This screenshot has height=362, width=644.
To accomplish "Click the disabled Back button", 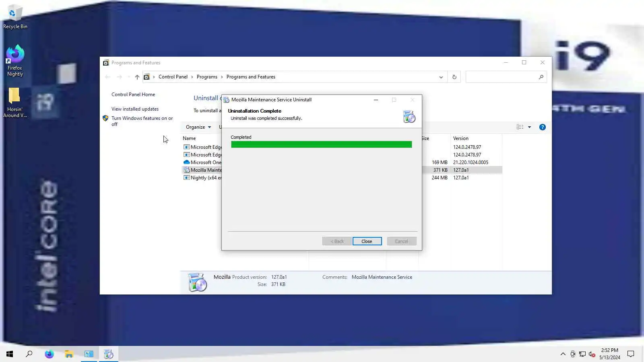I will pos(337,241).
